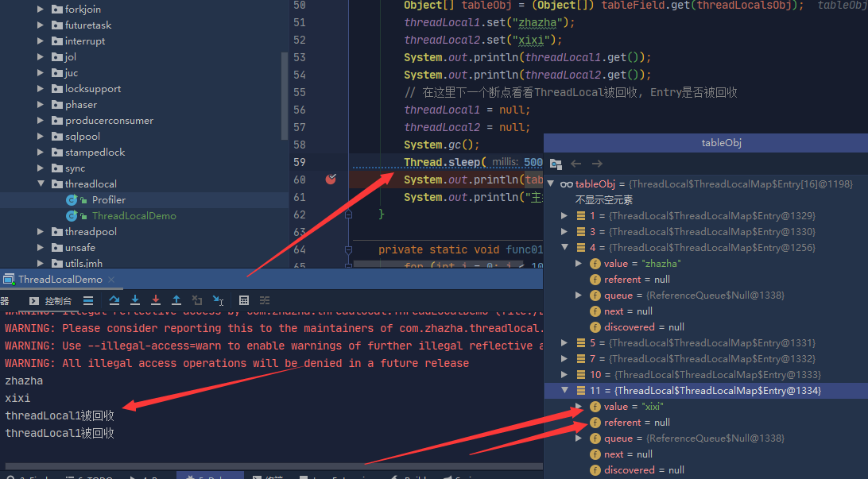
Task: Select the futuretask package
Action: pos(88,25)
